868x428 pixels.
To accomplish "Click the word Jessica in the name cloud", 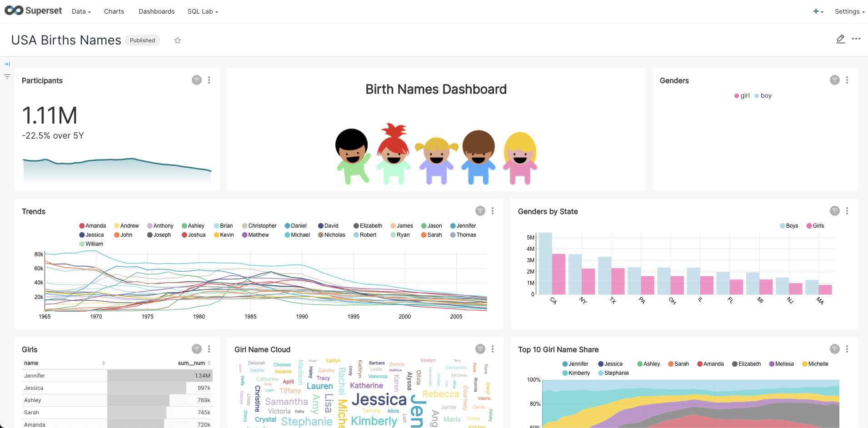I will 379,399.
